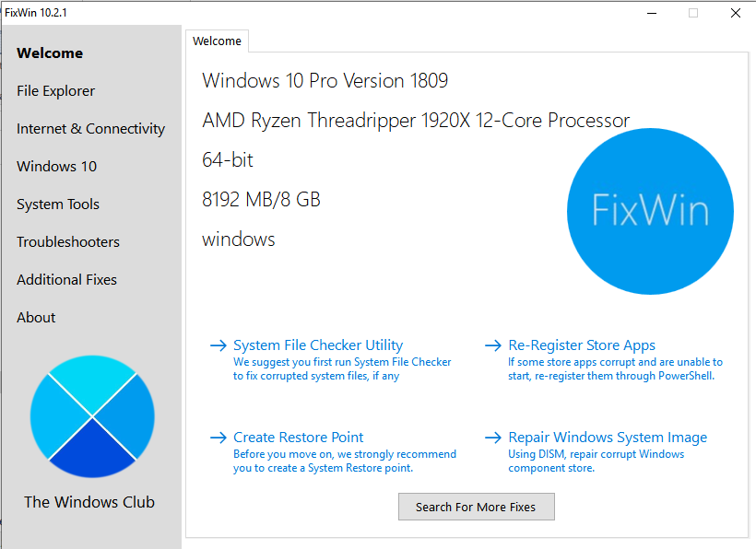Click arrow icon beside Re-Register Store Apps
The height and width of the screenshot is (549, 756).
pos(493,346)
